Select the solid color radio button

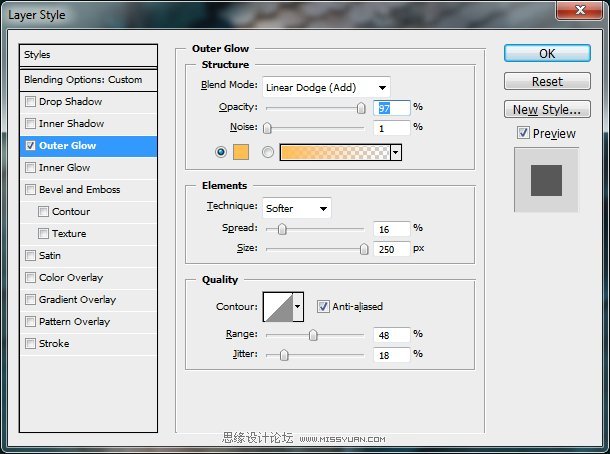coord(221,152)
